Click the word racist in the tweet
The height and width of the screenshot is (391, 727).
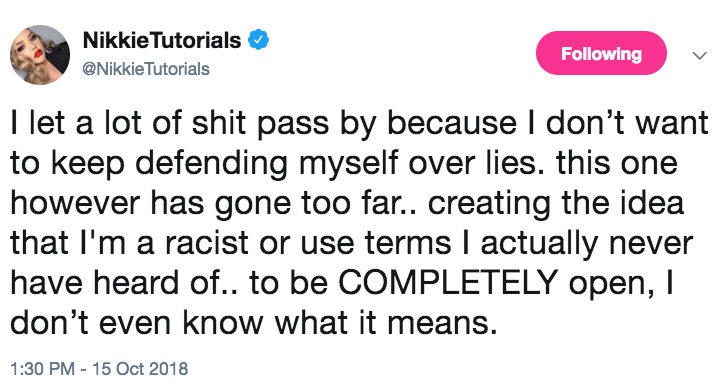[208, 243]
